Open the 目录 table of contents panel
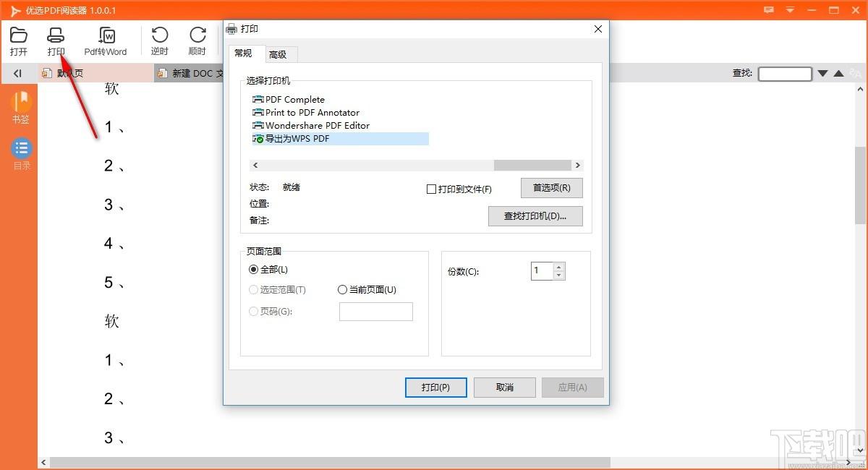This screenshot has height=470, width=868. (22, 154)
